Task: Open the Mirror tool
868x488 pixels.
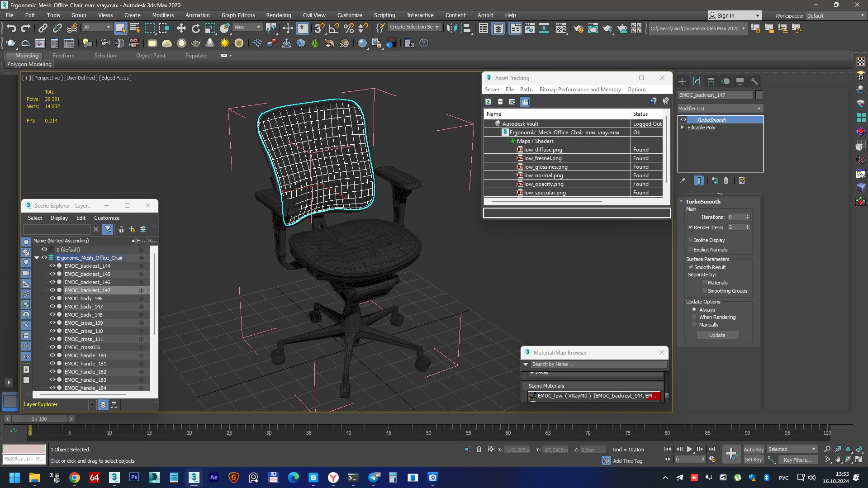Action: point(451,28)
